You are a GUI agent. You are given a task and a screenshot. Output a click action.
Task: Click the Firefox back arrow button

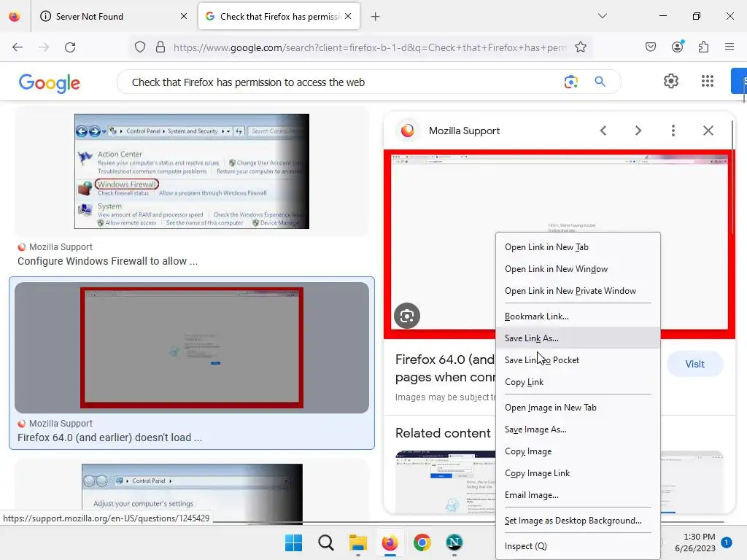point(18,47)
